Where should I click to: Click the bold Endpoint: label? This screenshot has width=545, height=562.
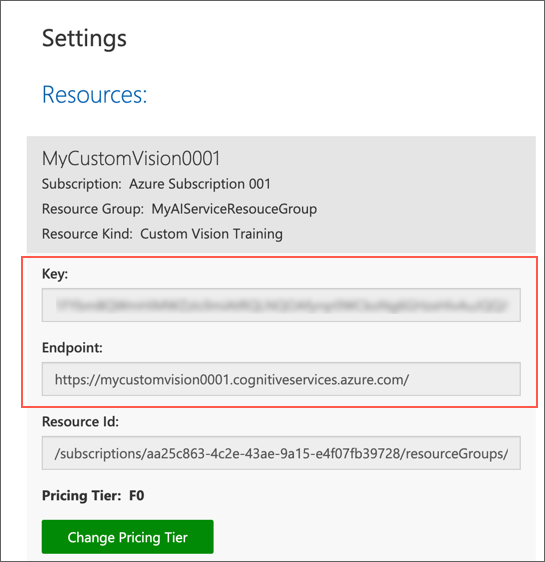pos(72,348)
